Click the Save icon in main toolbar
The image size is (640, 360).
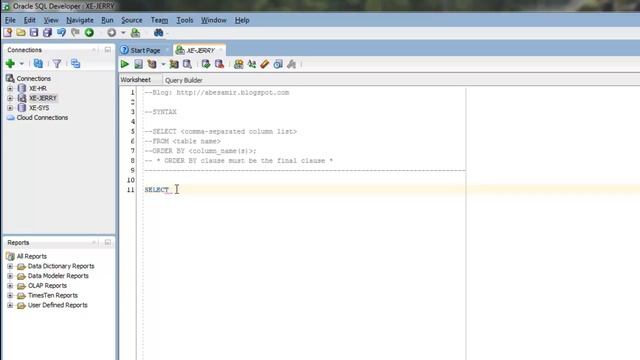click(x=34, y=33)
